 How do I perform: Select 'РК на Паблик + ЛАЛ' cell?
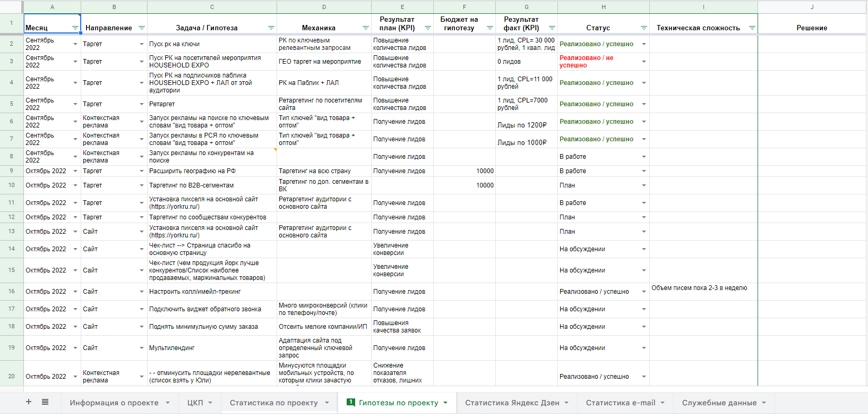pos(324,83)
